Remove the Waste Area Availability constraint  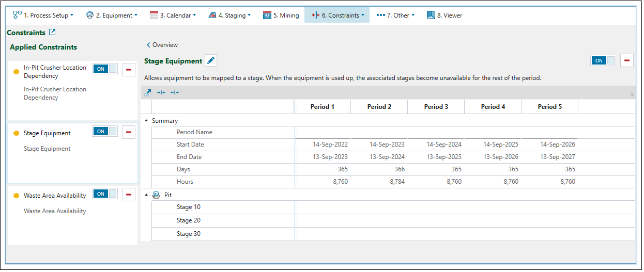click(129, 195)
